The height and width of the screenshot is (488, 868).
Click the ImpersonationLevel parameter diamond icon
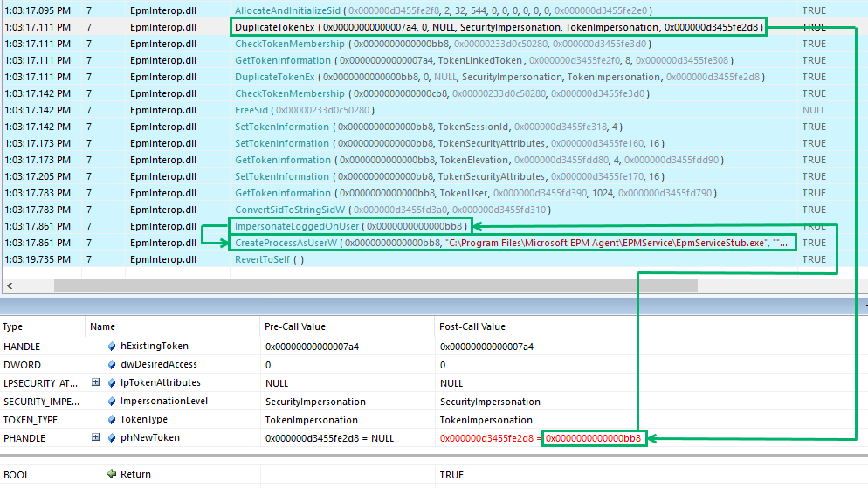coord(112,401)
